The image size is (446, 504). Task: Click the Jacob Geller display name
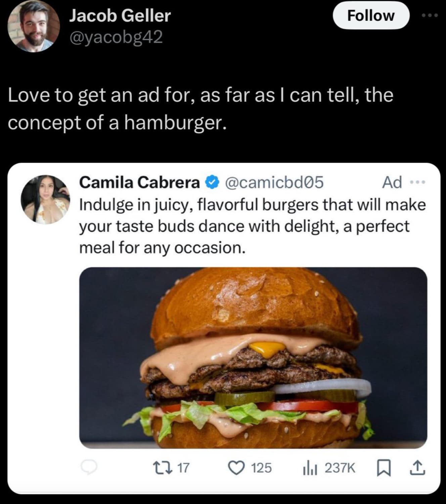[120, 16]
